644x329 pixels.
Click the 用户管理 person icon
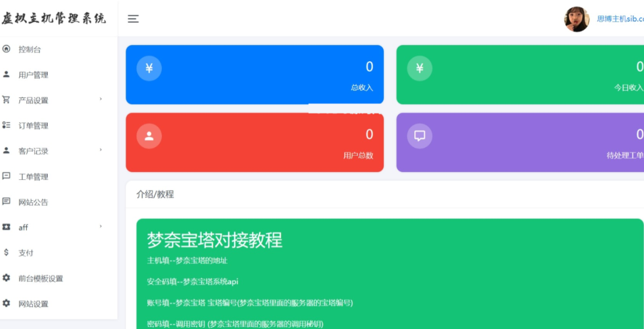point(6,75)
